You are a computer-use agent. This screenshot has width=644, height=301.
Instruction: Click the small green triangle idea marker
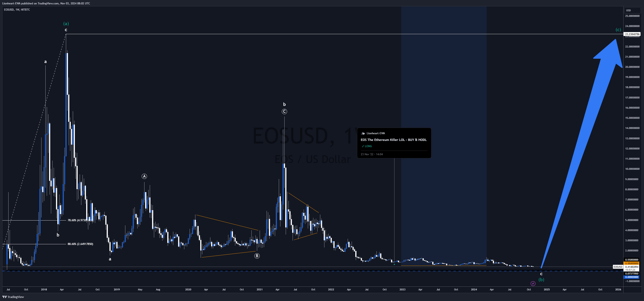click(394, 264)
